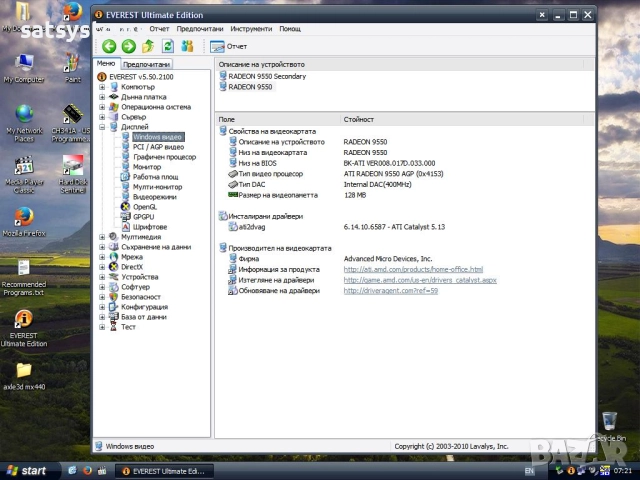Click the driveragent.com driver update link

pos(391,291)
